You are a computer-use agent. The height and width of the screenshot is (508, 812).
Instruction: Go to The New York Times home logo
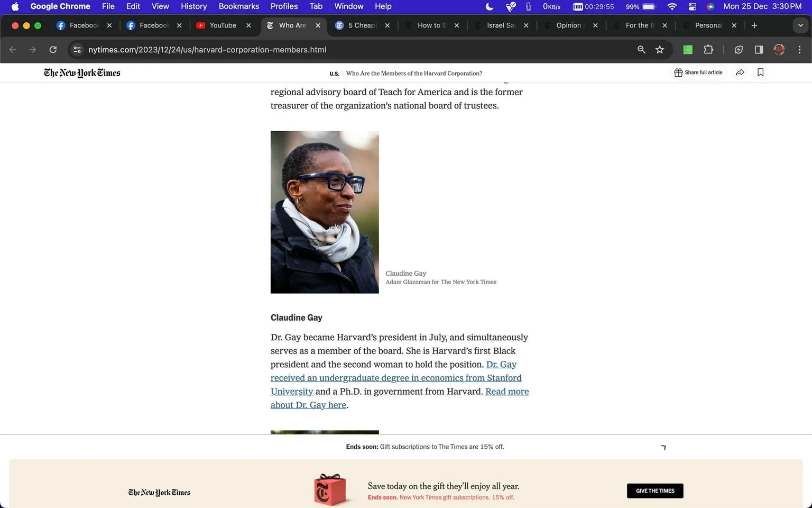[x=82, y=73]
